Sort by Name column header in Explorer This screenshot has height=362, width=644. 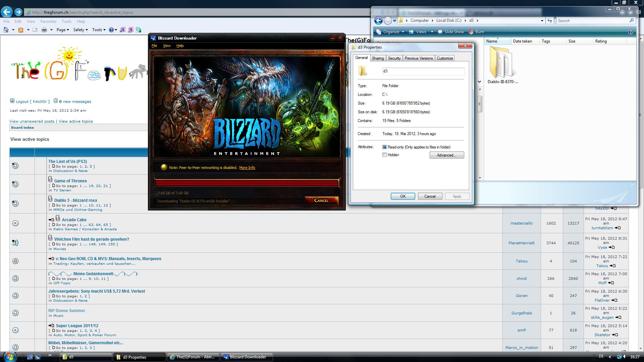[497, 41]
